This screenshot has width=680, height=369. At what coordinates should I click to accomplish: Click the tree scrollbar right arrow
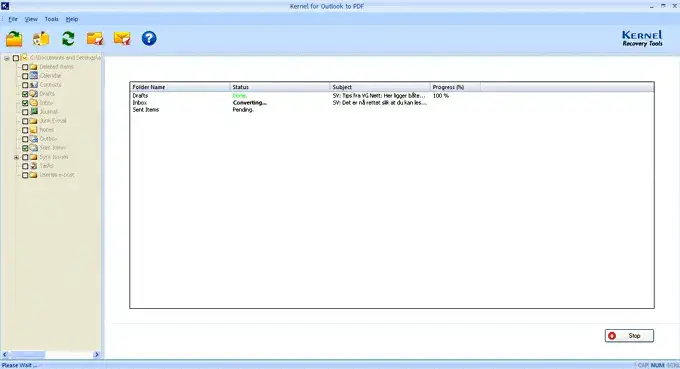[97, 355]
